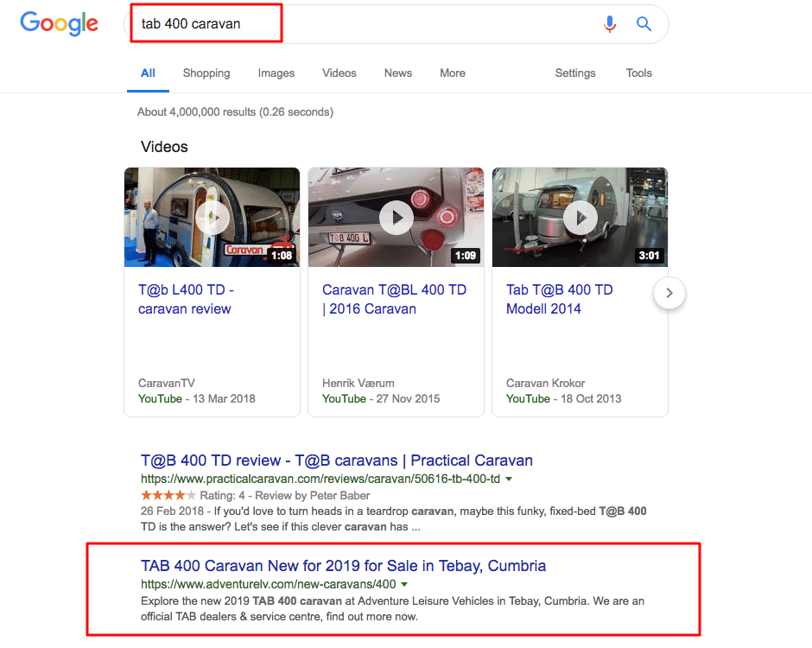
Task: Switch to the Images tab
Action: (x=276, y=73)
